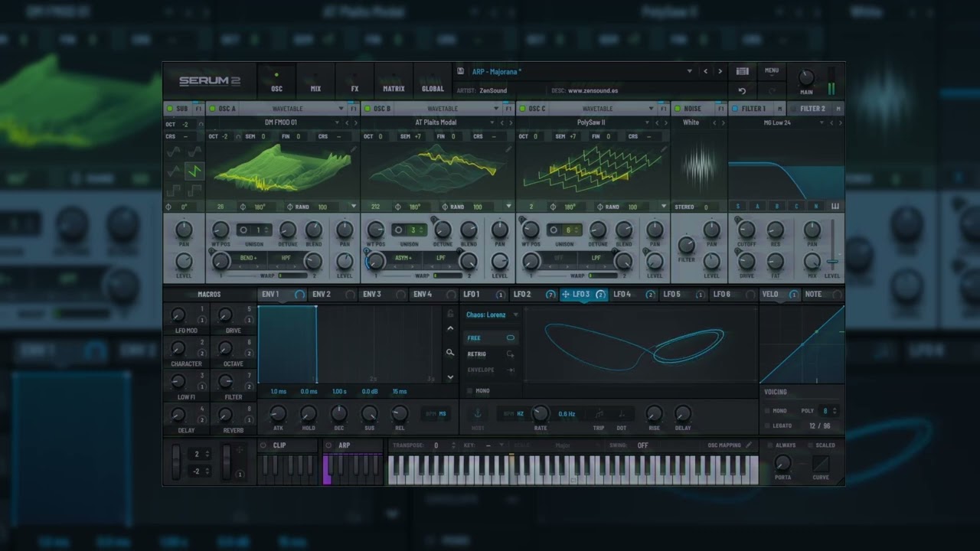This screenshot has height=551, width=980.
Task: Open OSC A BEND+ warp mode selector
Action: coord(248,258)
